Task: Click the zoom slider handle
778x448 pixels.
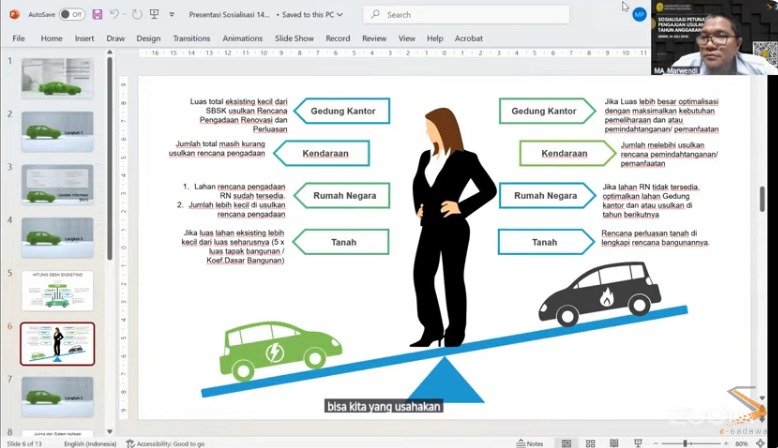Action: 685,444
